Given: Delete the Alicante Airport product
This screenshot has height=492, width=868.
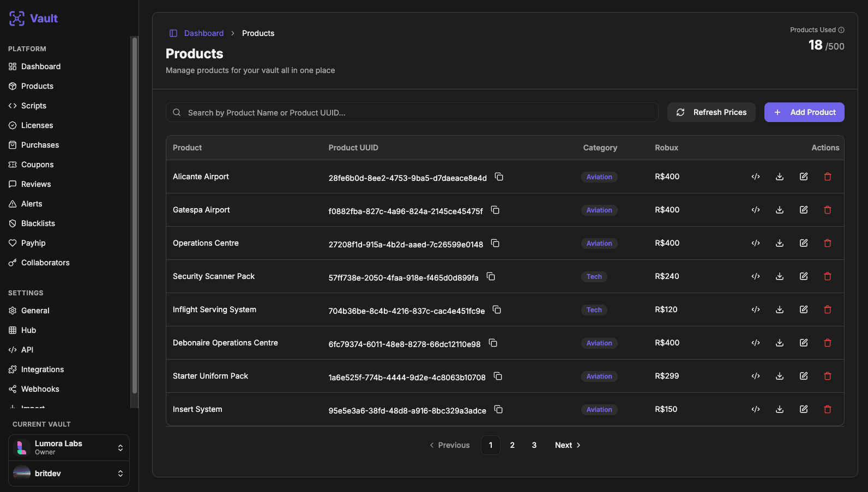Looking at the screenshot, I should [828, 177].
